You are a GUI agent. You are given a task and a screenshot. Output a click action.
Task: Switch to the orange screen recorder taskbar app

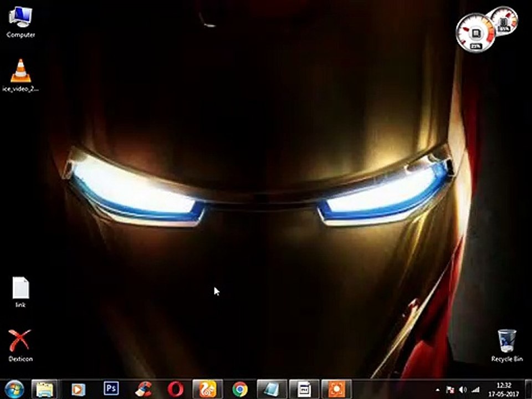[x=336, y=389]
